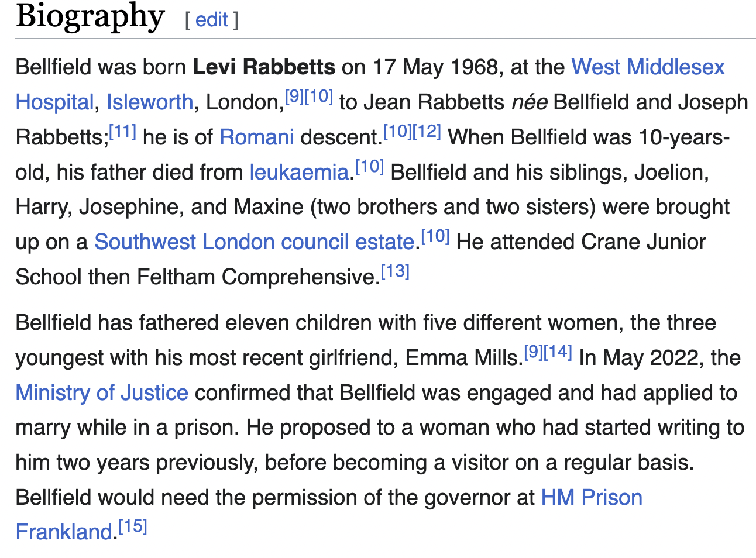The height and width of the screenshot is (558, 756).
Task: Click the bold name Levi Rabbetts
Action: pos(264,67)
